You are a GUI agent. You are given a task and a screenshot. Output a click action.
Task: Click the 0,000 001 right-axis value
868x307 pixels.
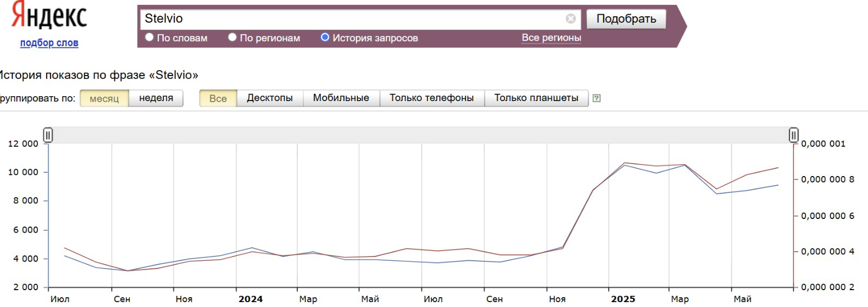(823, 144)
